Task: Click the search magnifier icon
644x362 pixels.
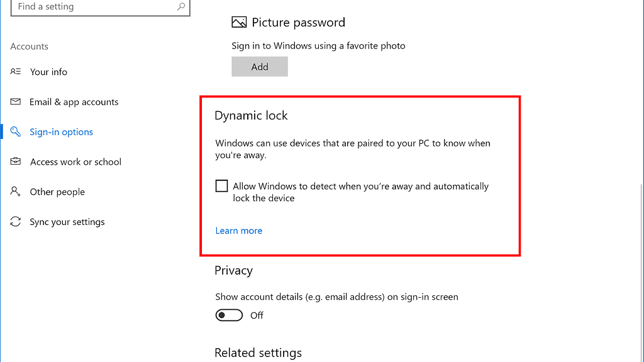Action: click(x=181, y=7)
